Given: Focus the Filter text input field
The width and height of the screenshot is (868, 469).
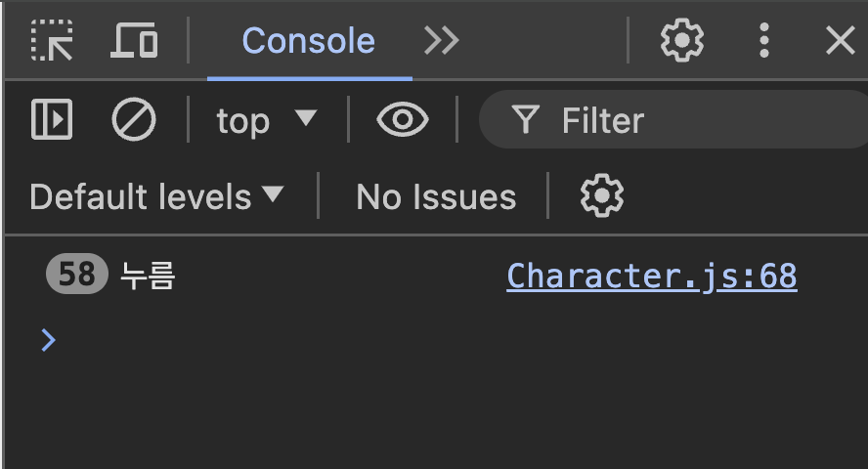Looking at the screenshot, I should tap(704, 120).
